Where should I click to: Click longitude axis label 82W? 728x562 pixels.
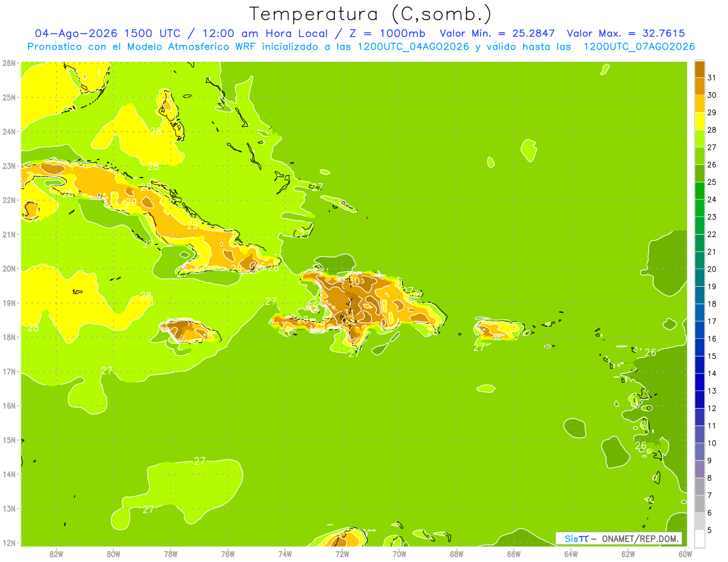pos(56,554)
